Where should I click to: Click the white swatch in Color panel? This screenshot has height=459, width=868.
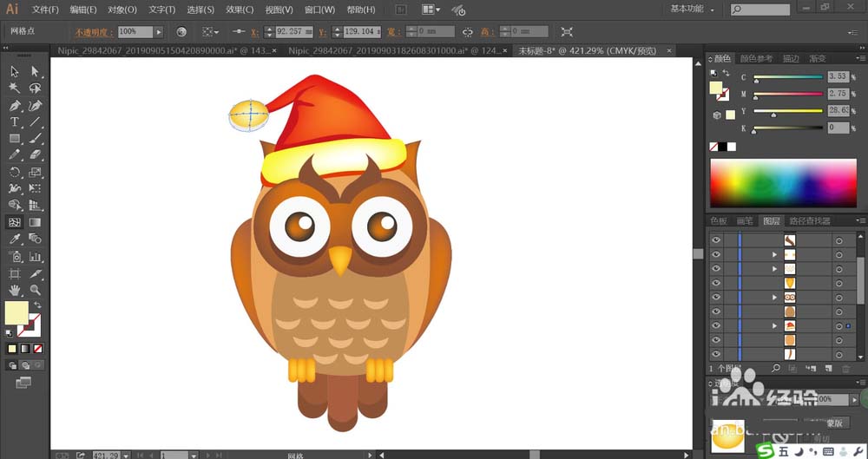point(732,147)
